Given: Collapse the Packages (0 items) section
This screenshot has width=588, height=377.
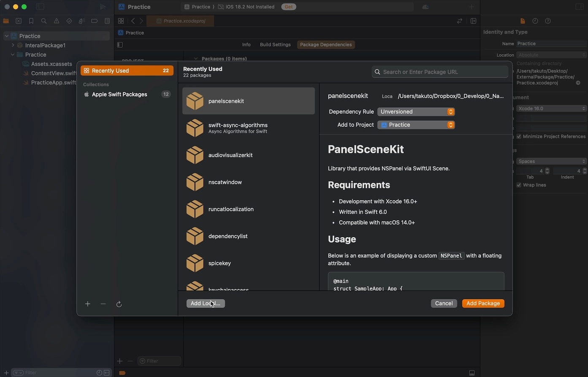Looking at the screenshot, I should pos(196,59).
